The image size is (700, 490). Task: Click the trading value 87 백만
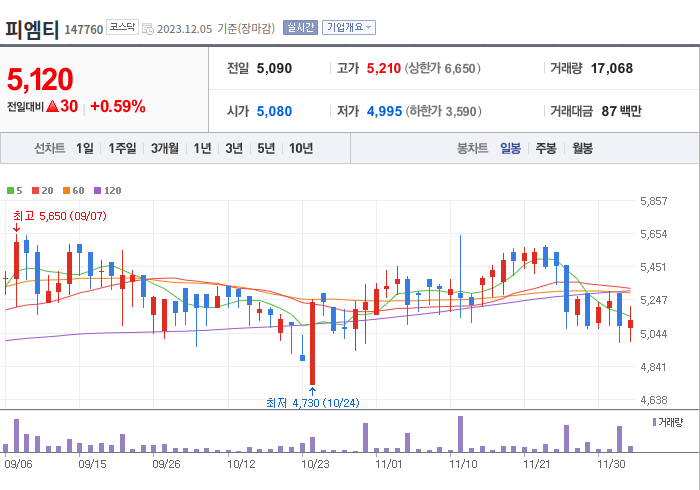tap(621, 111)
